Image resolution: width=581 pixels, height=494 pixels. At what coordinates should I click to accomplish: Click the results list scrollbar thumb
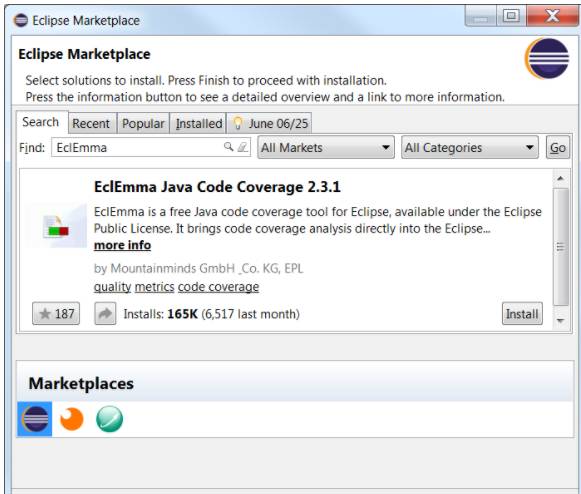pos(561,247)
